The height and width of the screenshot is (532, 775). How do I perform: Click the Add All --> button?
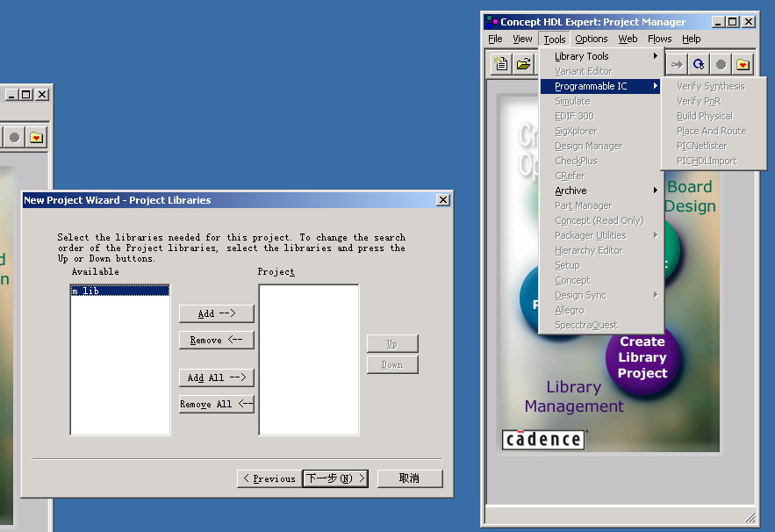click(217, 377)
